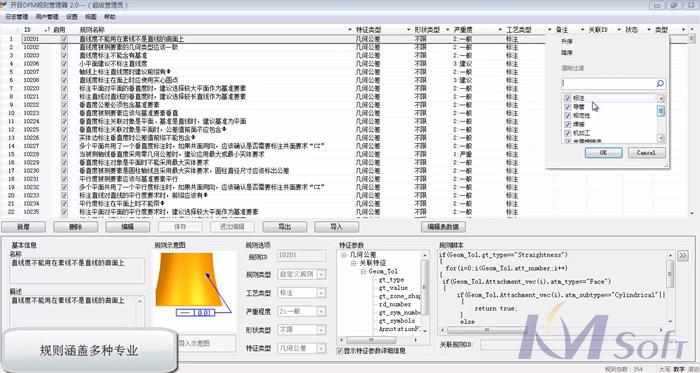Open the 工艺类型 combo box in rule options
Screen dimensions: 700x373
(321, 293)
